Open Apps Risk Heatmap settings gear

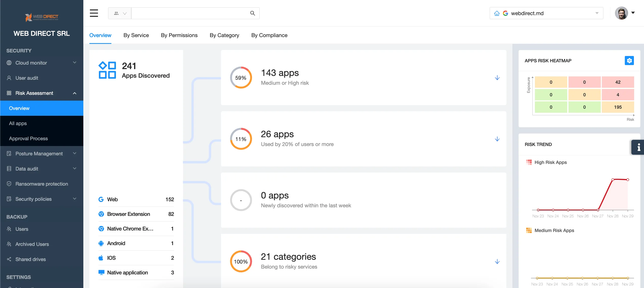click(629, 60)
